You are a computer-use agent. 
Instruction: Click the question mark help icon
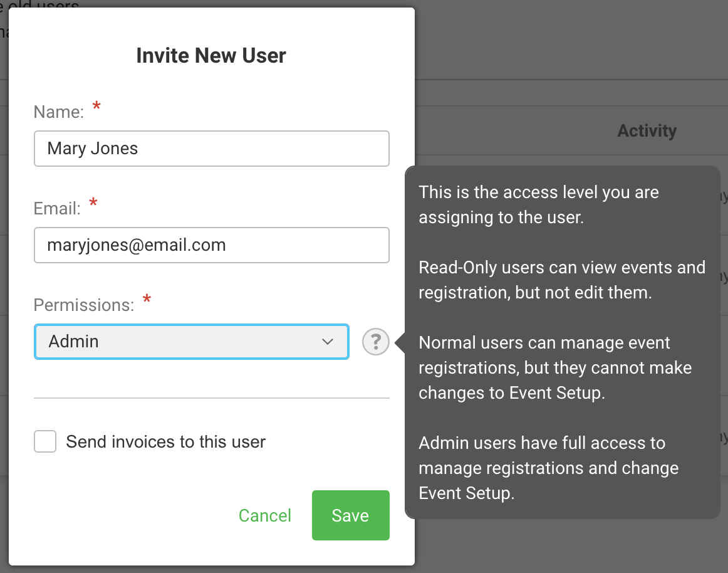[376, 342]
